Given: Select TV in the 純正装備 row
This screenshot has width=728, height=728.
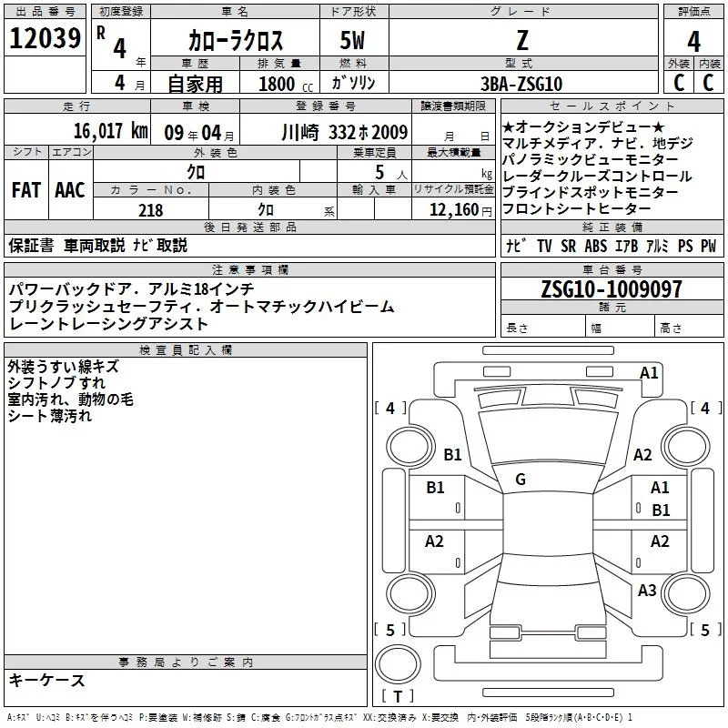Looking at the screenshot, I should [544, 246].
